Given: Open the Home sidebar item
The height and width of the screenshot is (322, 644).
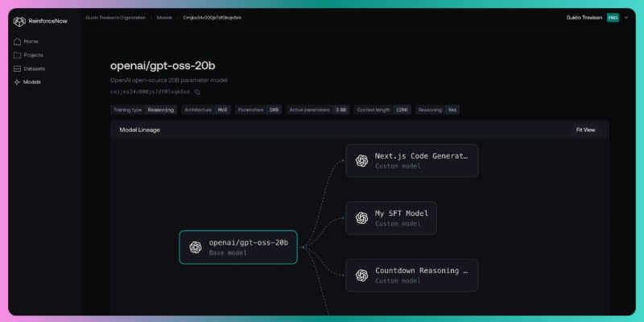Looking at the screenshot, I should tap(27, 42).
